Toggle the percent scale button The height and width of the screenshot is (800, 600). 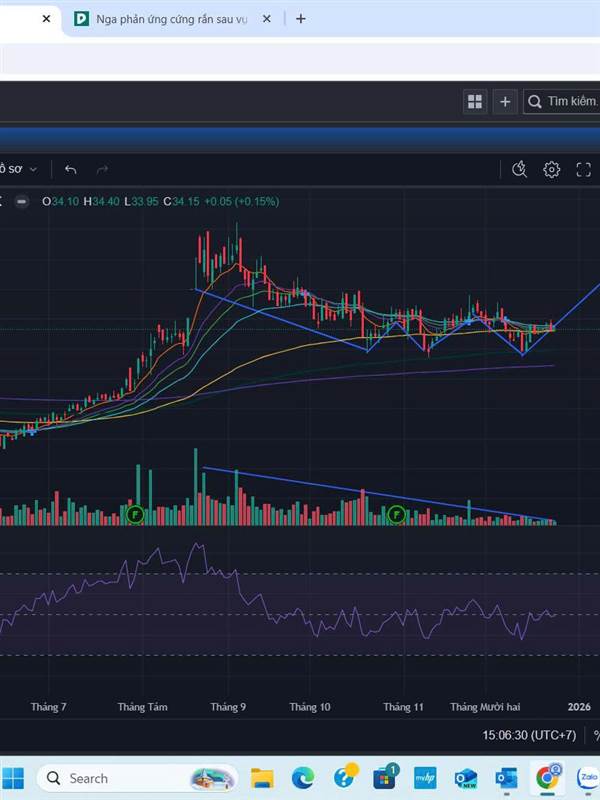point(595,735)
